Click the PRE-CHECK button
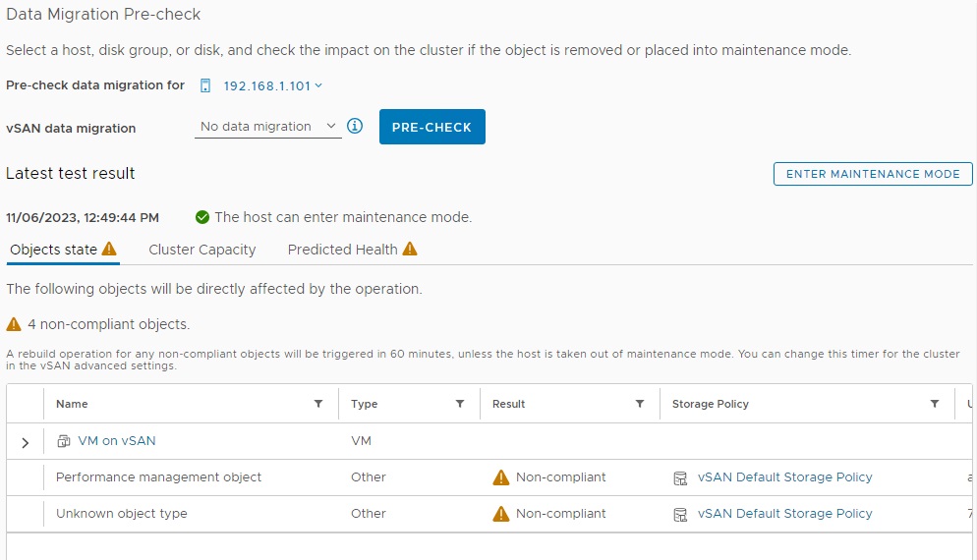 pyautogui.click(x=431, y=127)
